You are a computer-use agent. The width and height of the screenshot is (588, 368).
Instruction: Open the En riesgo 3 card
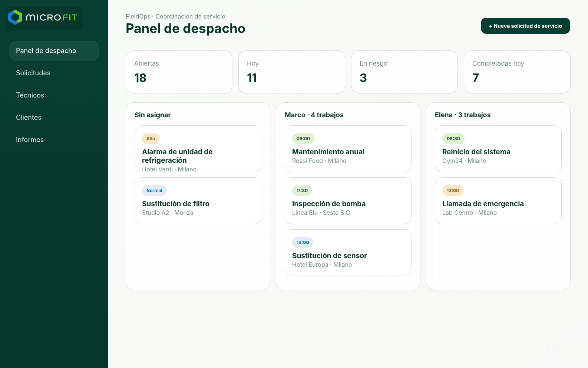click(404, 72)
